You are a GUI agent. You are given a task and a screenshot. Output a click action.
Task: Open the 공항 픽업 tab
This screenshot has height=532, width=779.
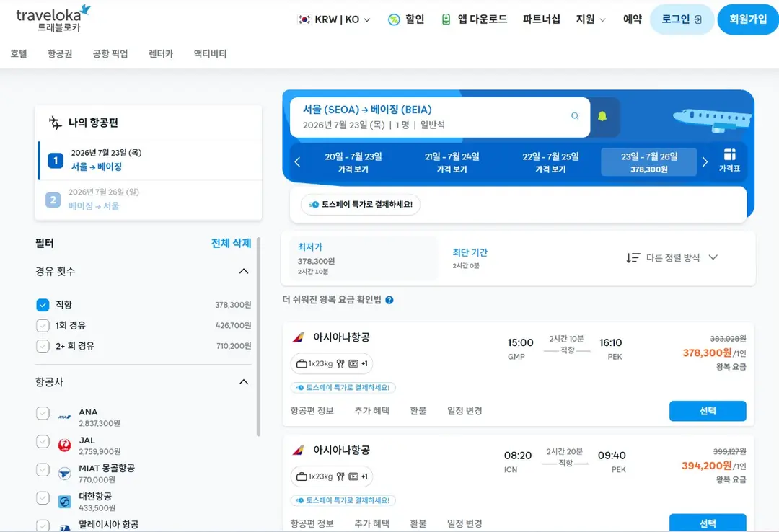click(110, 53)
